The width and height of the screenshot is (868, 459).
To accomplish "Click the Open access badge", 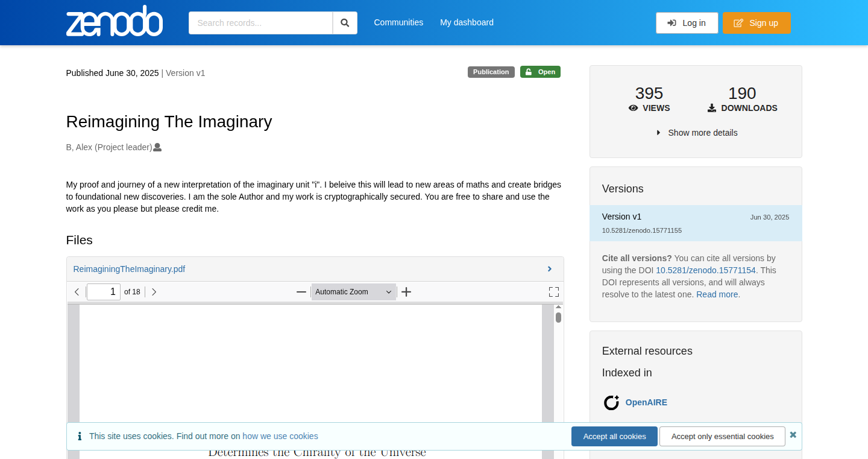I will point(540,72).
